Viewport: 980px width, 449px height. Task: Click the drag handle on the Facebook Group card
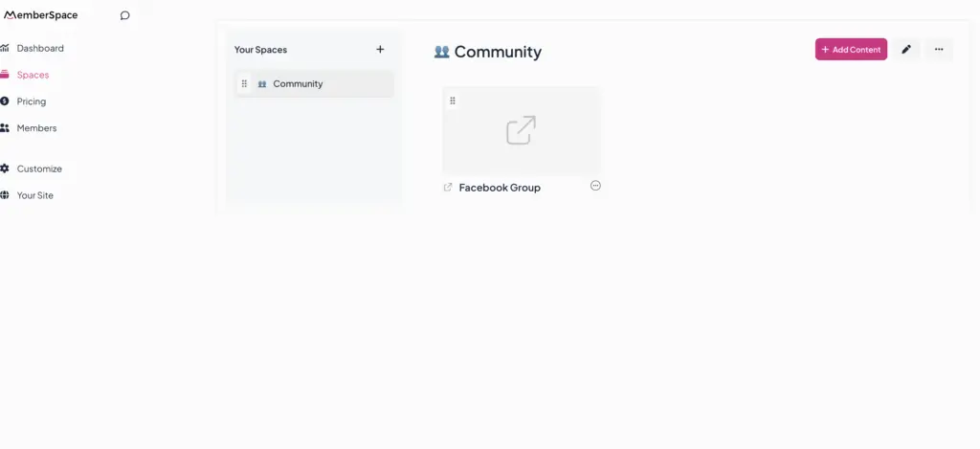tap(453, 101)
